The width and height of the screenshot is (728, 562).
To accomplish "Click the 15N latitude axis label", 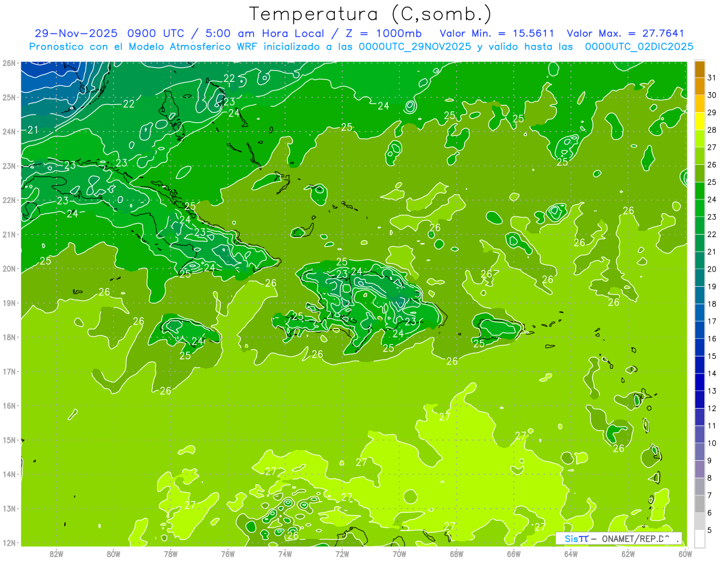I will click(8, 440).
